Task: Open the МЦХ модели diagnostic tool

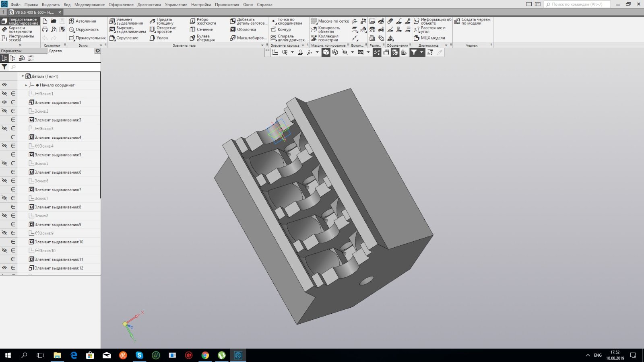Action: pyautogui.click(x=429, y=38)
